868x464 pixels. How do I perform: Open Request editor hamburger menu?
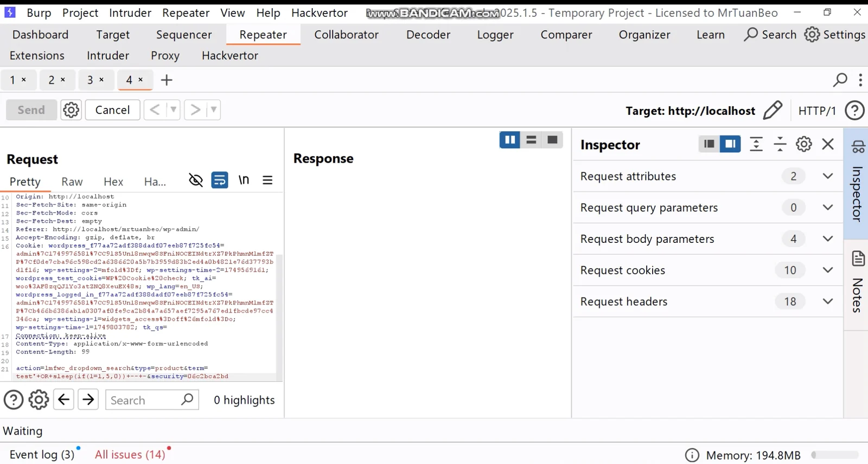pos(267,180)
